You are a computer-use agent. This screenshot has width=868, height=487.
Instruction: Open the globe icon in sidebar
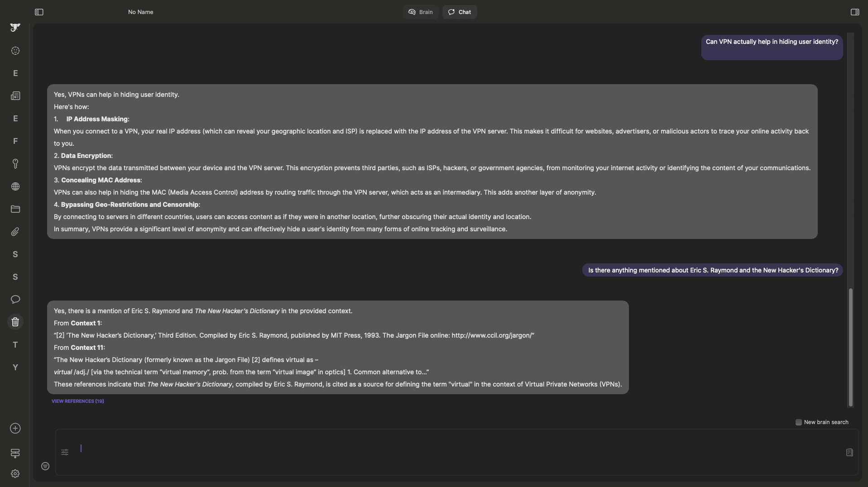pos(15,186)
